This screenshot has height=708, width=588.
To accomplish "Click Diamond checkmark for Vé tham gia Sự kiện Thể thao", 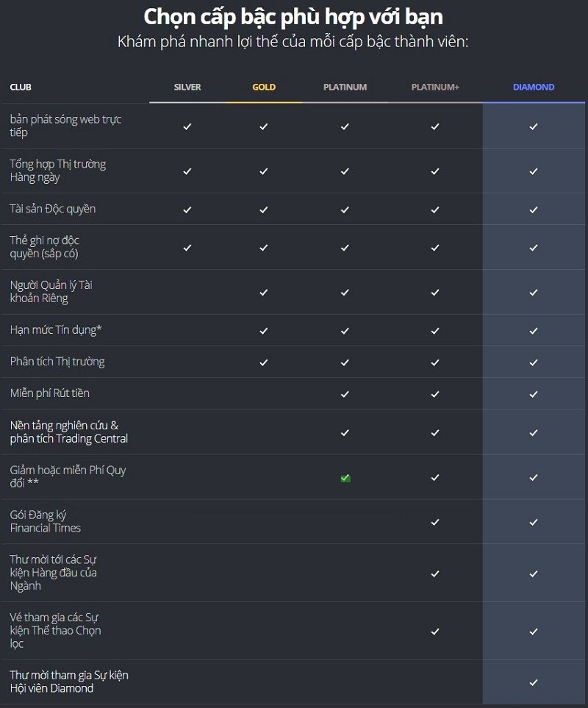I will point(534,632).
